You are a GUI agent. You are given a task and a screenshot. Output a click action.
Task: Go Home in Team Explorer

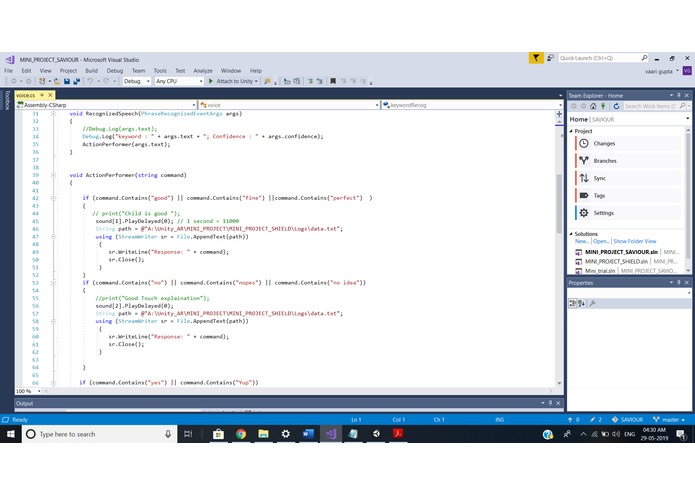[x=593, y=106]
